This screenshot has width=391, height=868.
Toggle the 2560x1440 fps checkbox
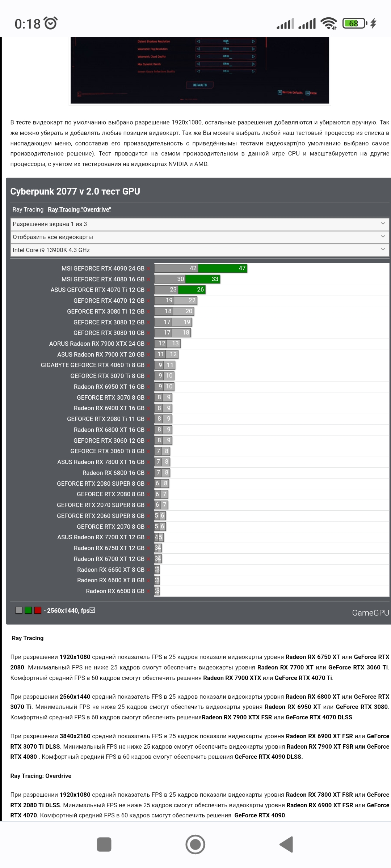[x=92, y=610]
